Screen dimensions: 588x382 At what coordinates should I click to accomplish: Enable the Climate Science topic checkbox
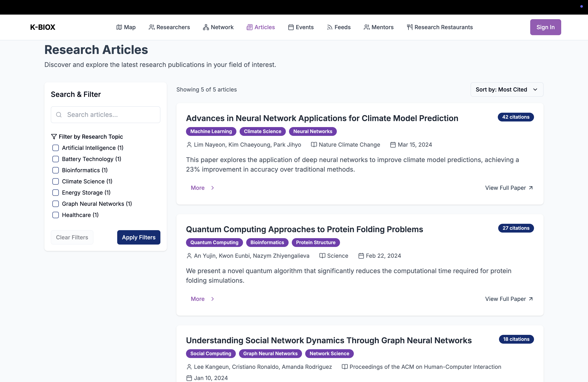tap(56, 181)
